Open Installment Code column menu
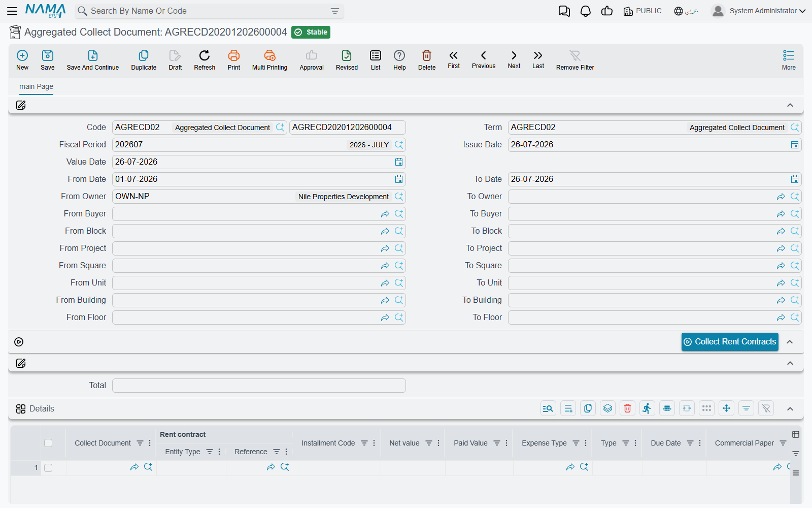 (374, 443)
